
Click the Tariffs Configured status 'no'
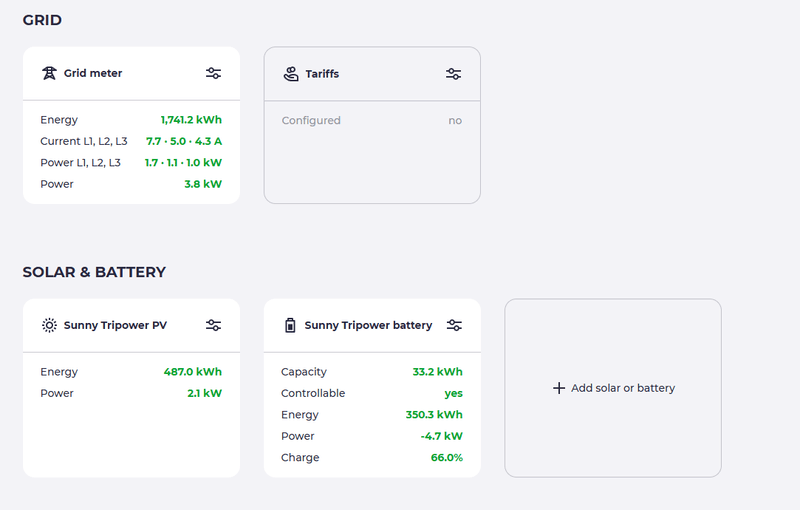(x=455, y=120)
